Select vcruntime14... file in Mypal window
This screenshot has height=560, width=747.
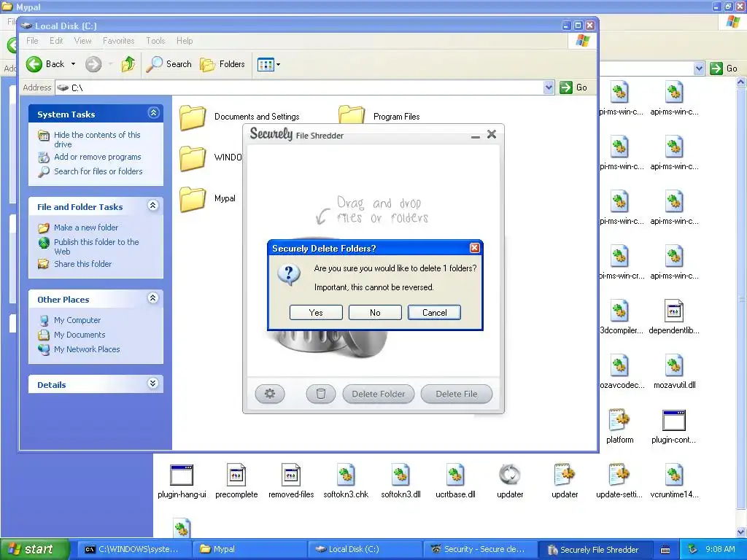point(674,481)
